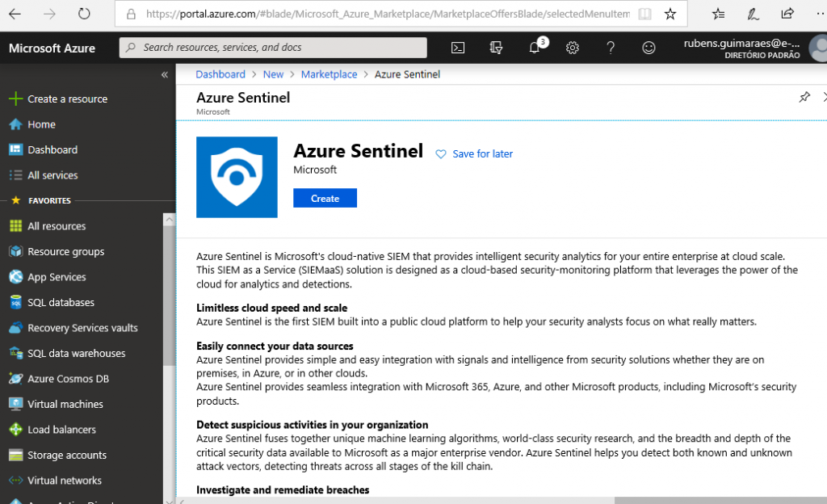Pin the Azure Sentinel blade
Image resolution: width=827 pixels, height=504 pixels.
point(804,97)
